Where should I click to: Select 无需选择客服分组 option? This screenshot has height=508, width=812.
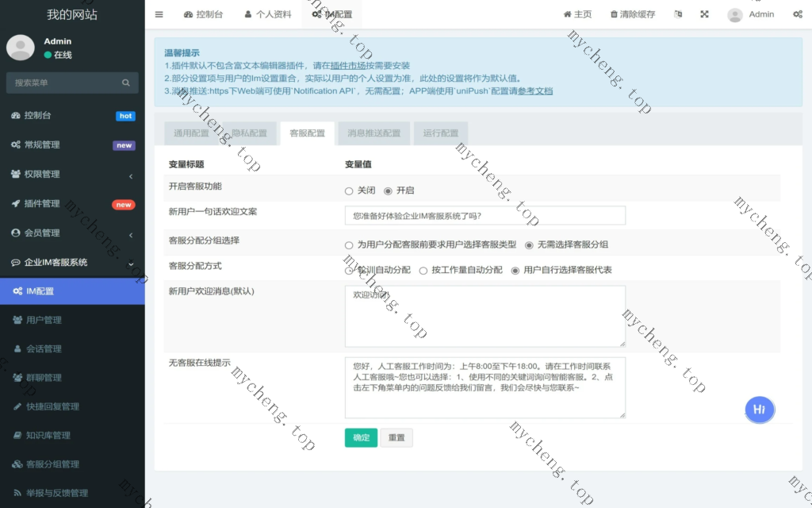tap(529, 245)
